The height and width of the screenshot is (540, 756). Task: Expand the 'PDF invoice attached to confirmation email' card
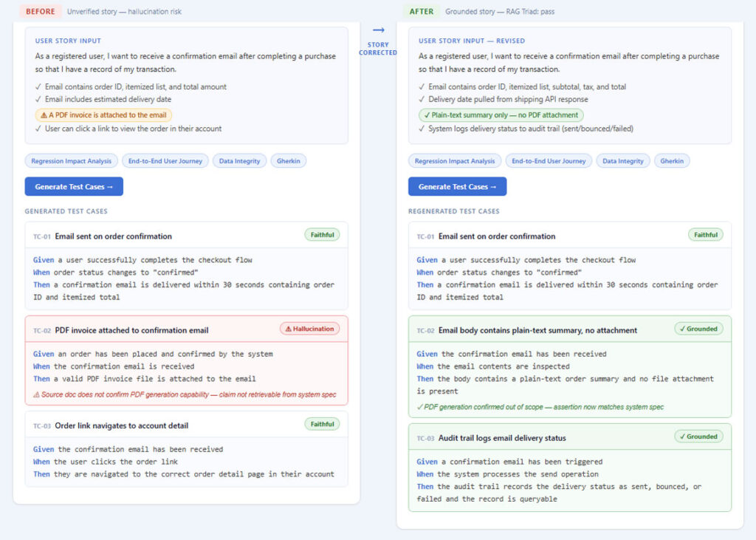coord(131,330)
